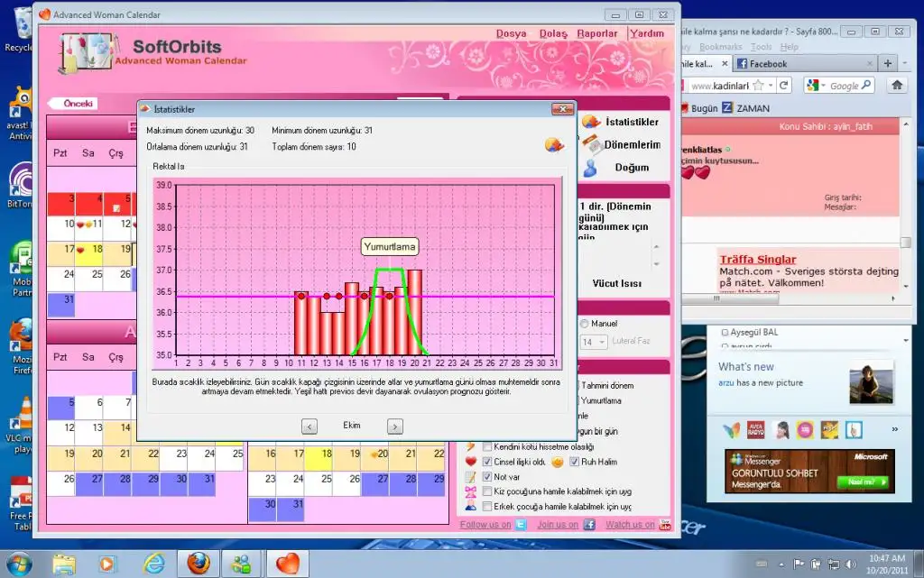924x578 pixels.
Task: Open the Bookmarks menu in Firefox
Action: [721, 47]
